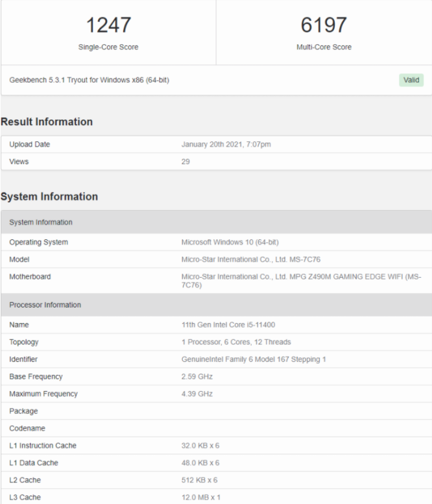Click the large bold System Information heading
Viewport: 432px width, 504px height.
(49, 197)
